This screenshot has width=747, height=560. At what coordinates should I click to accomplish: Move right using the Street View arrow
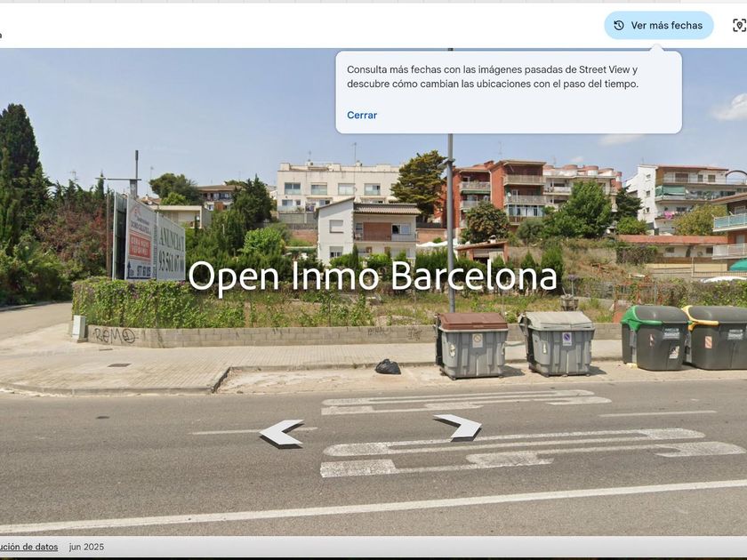[x=458, y=426]
